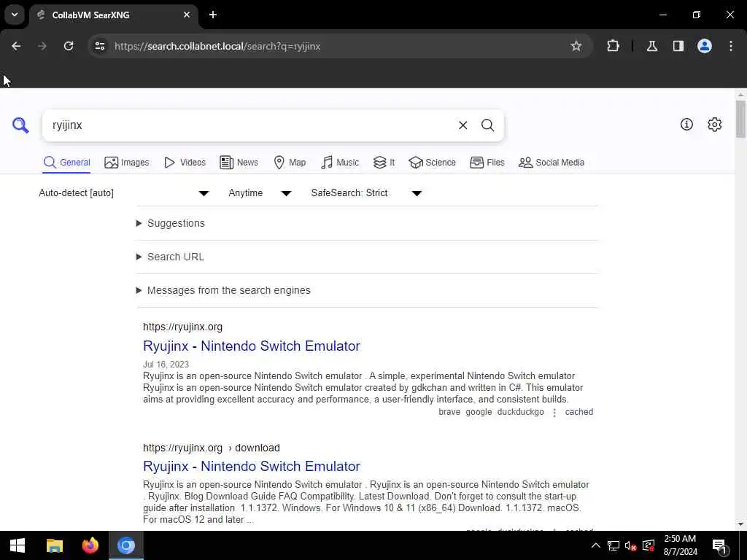Close the CollabVM SearXNG tab
The width and height of the screenshot is (747, 560).
(x=187, y=15)
